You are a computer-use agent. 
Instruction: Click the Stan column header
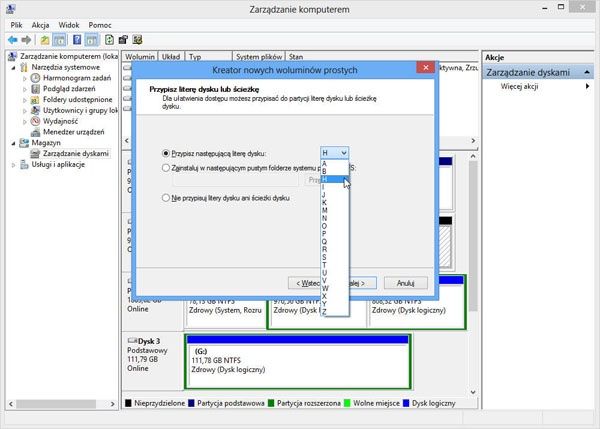[296, 57]
